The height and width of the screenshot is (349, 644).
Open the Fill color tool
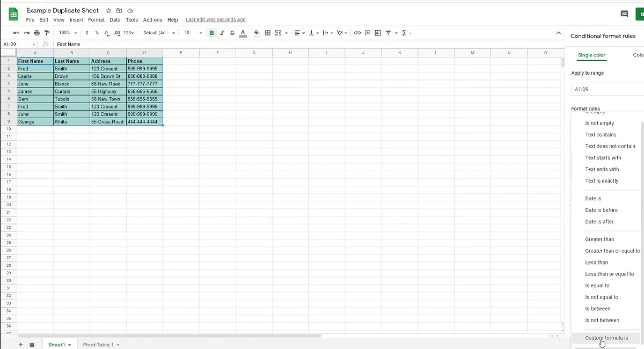pyautogui.click(x=257, y=33)
